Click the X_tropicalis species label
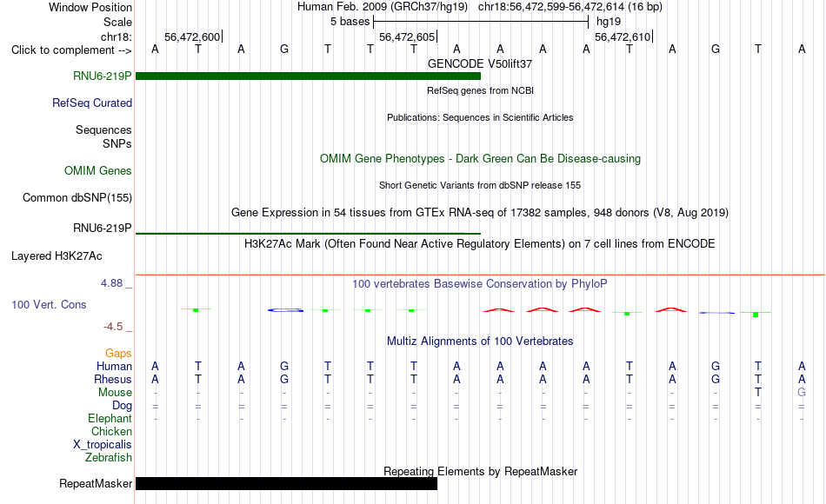The height and width of the screenshot is (504, 826). pos(103,445)
